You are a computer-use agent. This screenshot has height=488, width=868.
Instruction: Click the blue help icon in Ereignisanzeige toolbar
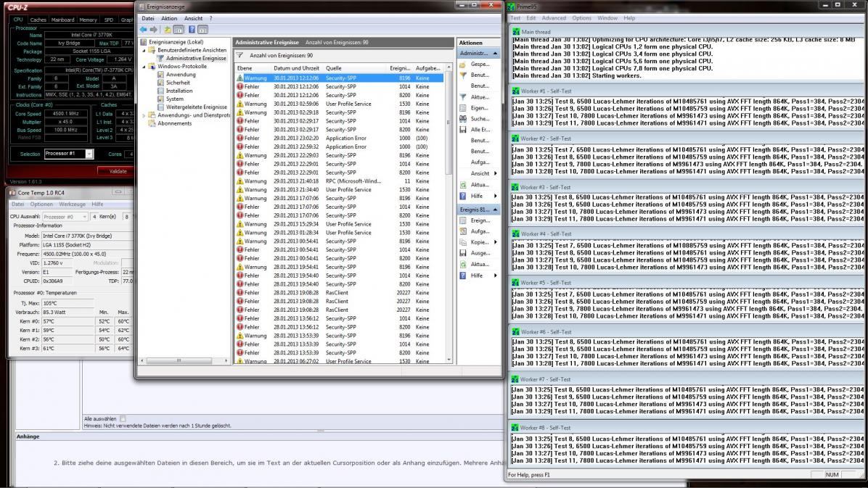coord(192,29)
